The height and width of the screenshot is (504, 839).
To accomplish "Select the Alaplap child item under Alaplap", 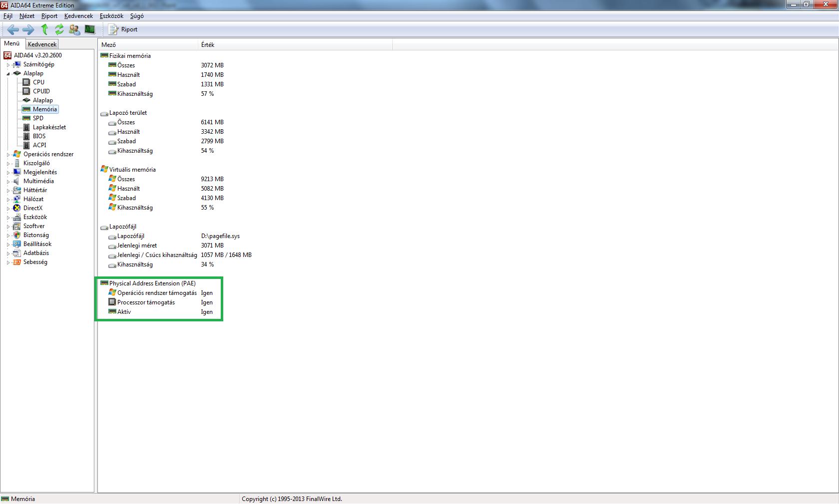I will pyautogui.click(x=43, y=100).
